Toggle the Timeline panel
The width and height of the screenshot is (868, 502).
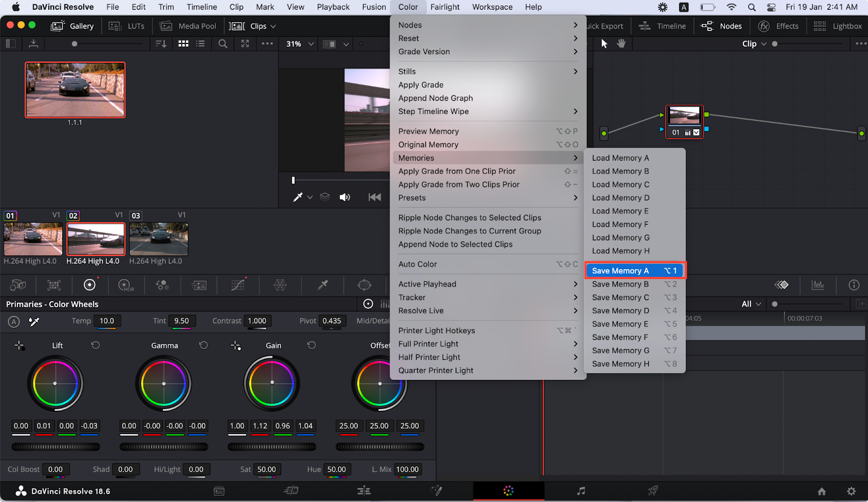point(662,26)
